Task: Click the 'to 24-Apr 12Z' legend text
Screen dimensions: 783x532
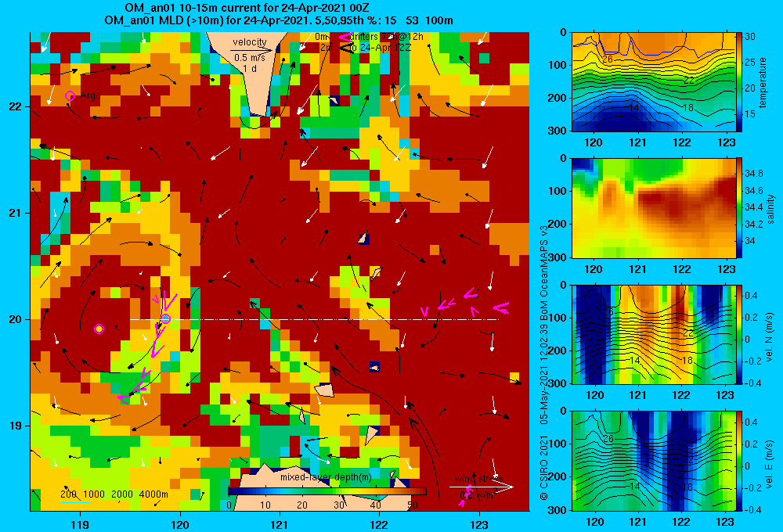Action: pyautogui.click(x=380, y=48)
